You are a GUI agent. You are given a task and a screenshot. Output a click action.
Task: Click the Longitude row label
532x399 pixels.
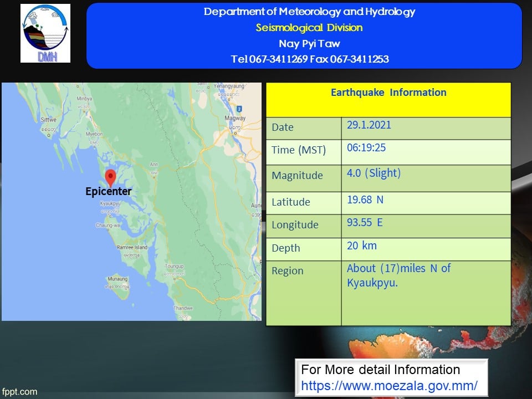pyautogui.click(x=295, y=225)
